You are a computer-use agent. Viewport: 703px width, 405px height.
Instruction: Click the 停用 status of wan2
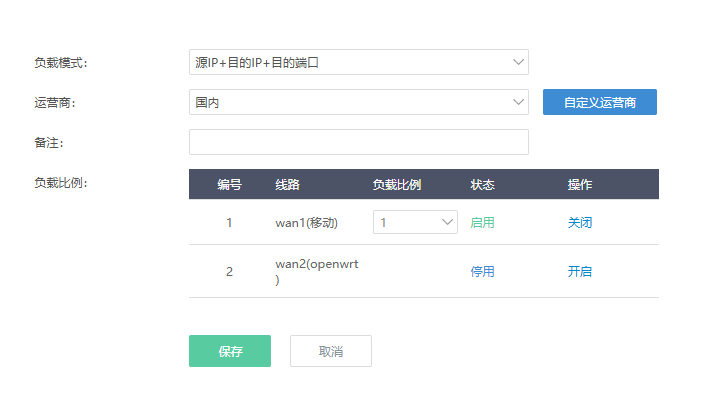tap(482, 271)
